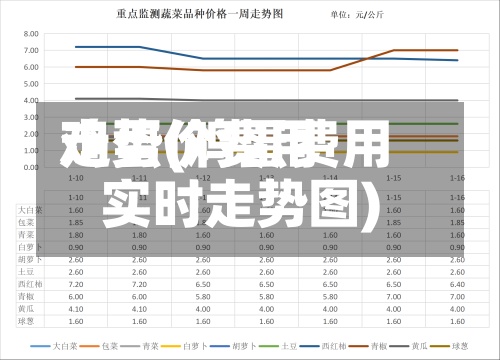Screen dimensions: 500x360
Task: Select the 8.00 y-axis label
Action: [31, 34]
